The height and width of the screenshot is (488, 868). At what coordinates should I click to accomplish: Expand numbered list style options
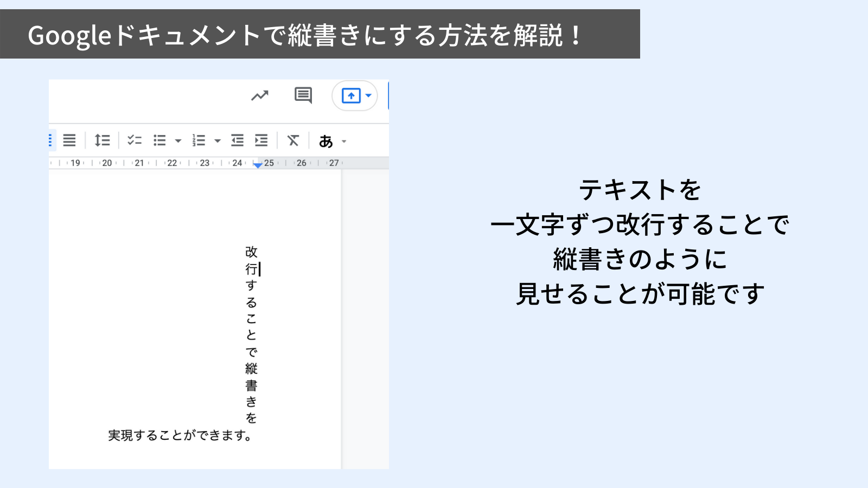click(218, 141)
